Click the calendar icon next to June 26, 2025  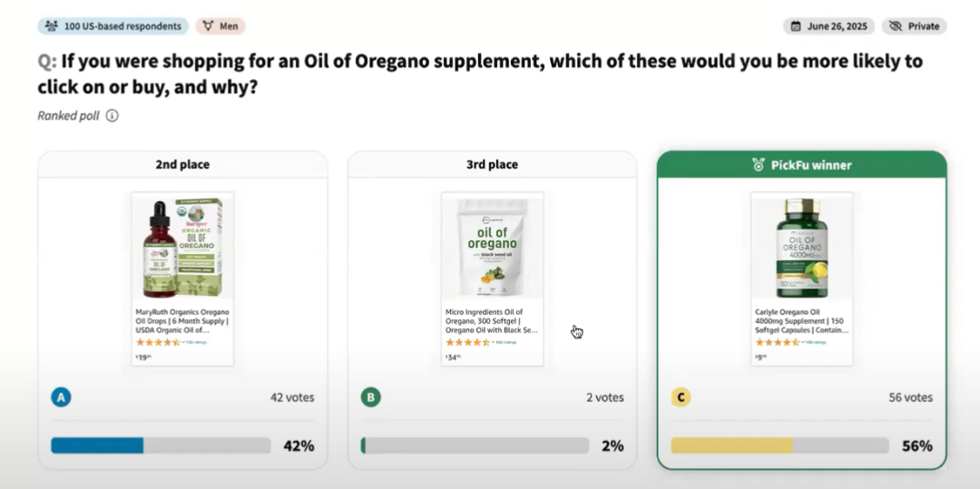pyautogui.click(x=796, y=26)
